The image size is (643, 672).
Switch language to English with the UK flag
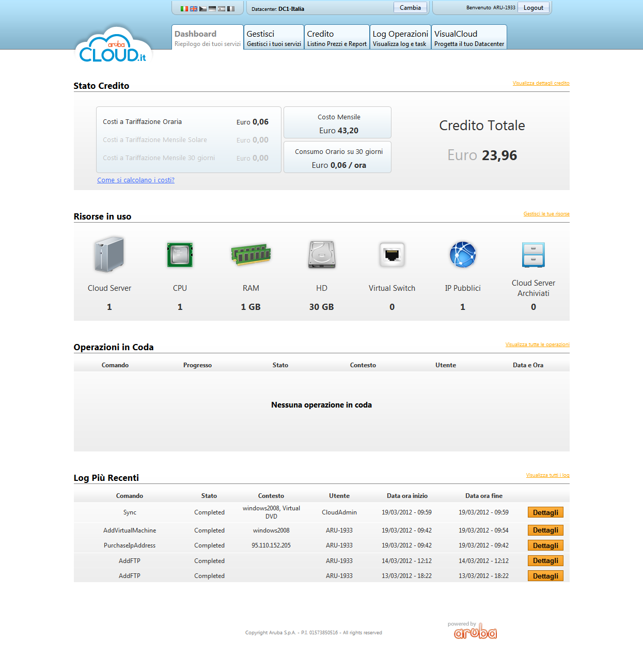point(194,8)
